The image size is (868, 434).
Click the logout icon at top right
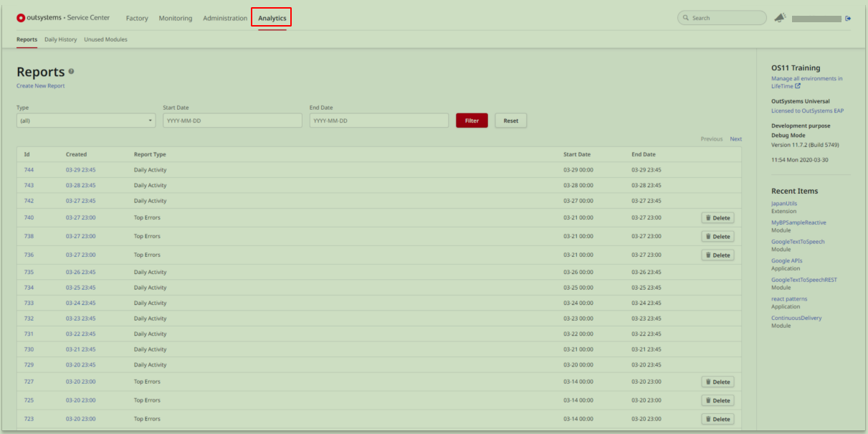847,17
